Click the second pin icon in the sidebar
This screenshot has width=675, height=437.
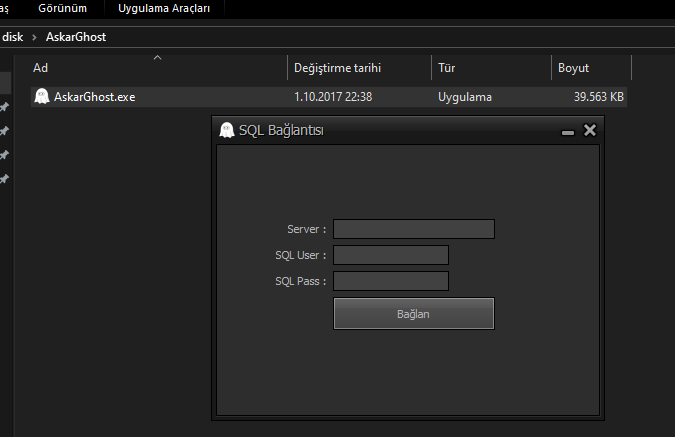click(x=4, y=131)
